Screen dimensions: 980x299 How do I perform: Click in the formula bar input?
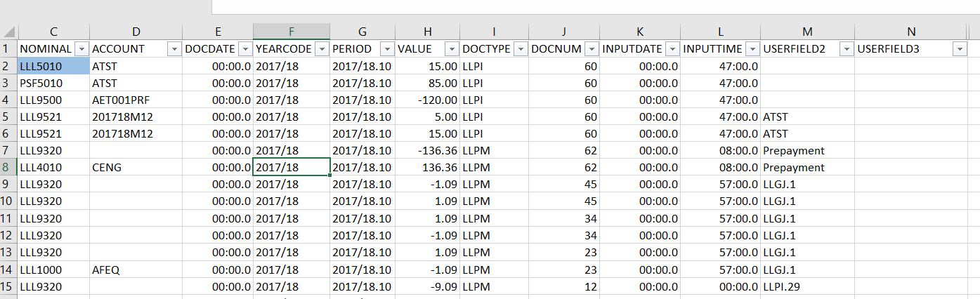595,7
